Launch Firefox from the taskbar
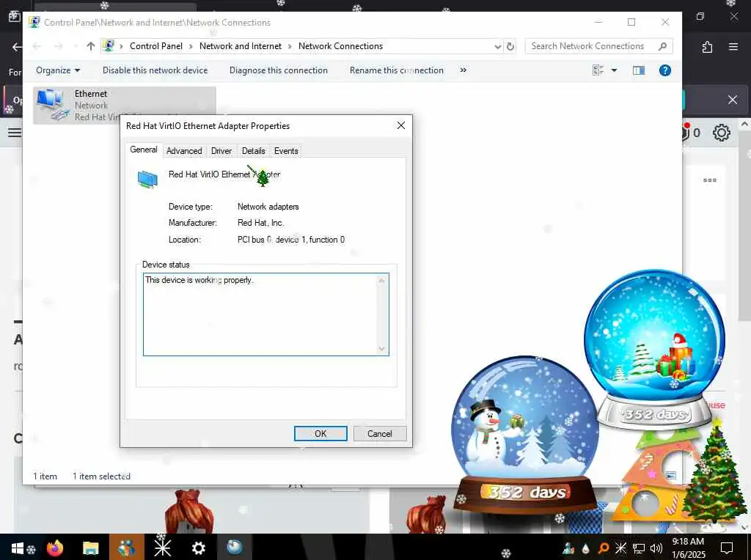751x560 pixels. [54, 548]
